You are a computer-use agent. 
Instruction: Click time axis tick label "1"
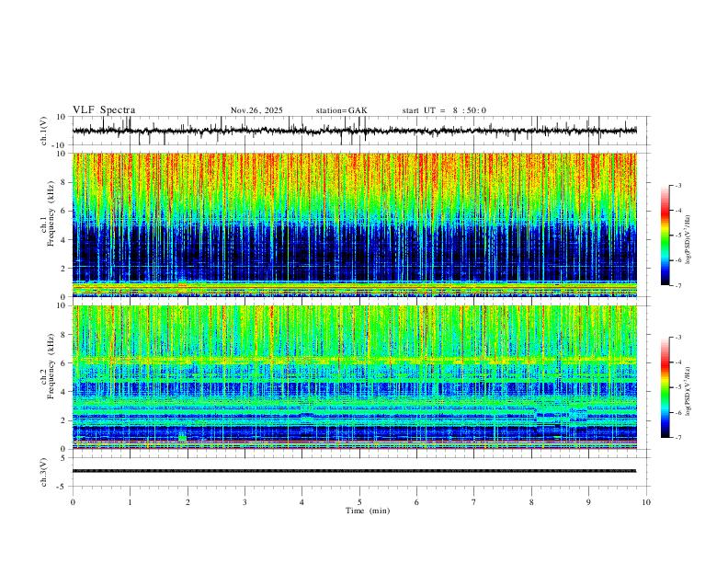click(x=130, y=502)
